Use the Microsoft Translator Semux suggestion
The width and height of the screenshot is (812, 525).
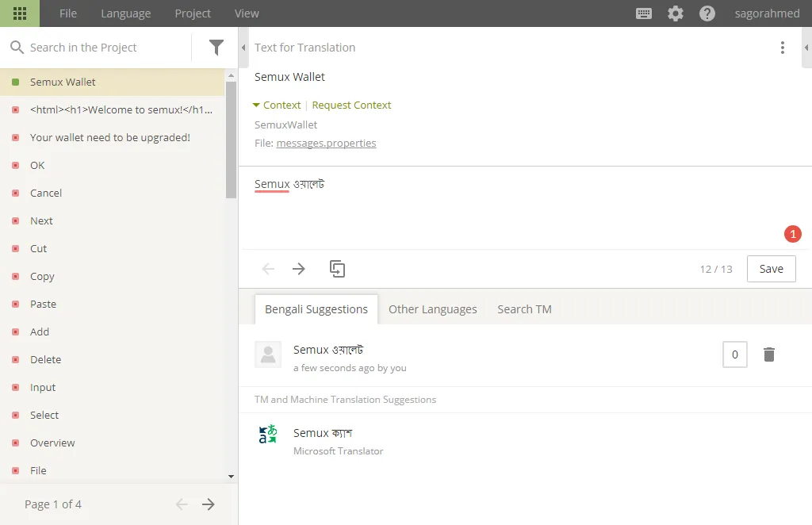tap(323, 433)
